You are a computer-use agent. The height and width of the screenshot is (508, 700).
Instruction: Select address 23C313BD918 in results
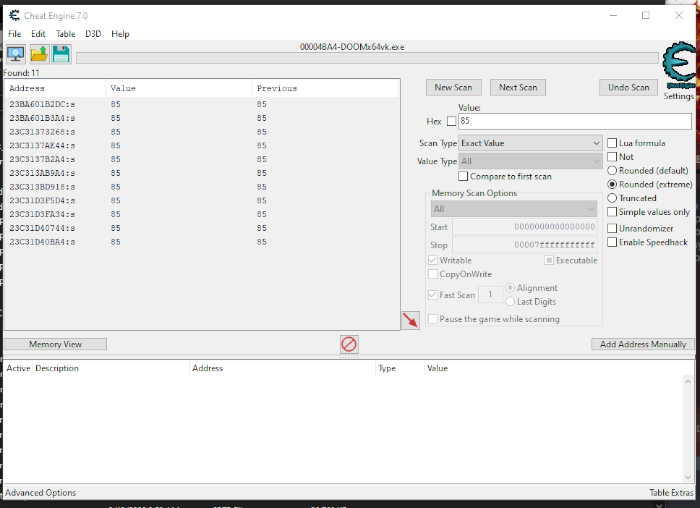pos(202,187)
